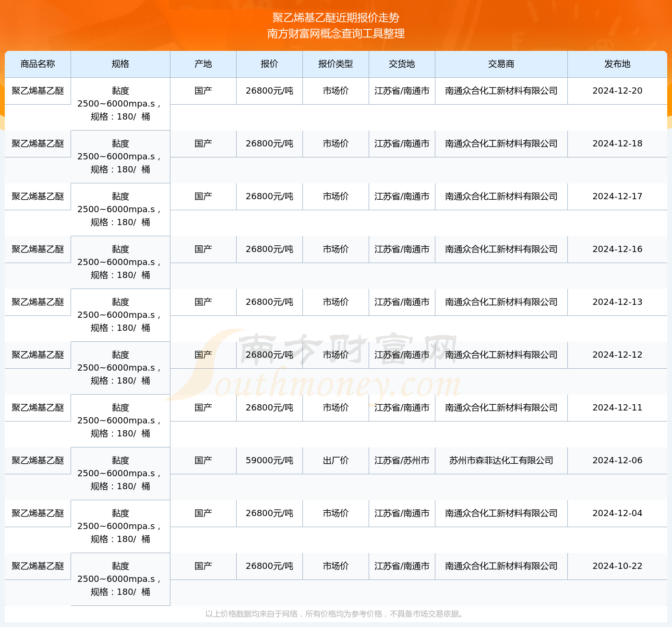Click the 交货地 column header
The height and width of the screenshot is (627, 672).
(402, 64)
